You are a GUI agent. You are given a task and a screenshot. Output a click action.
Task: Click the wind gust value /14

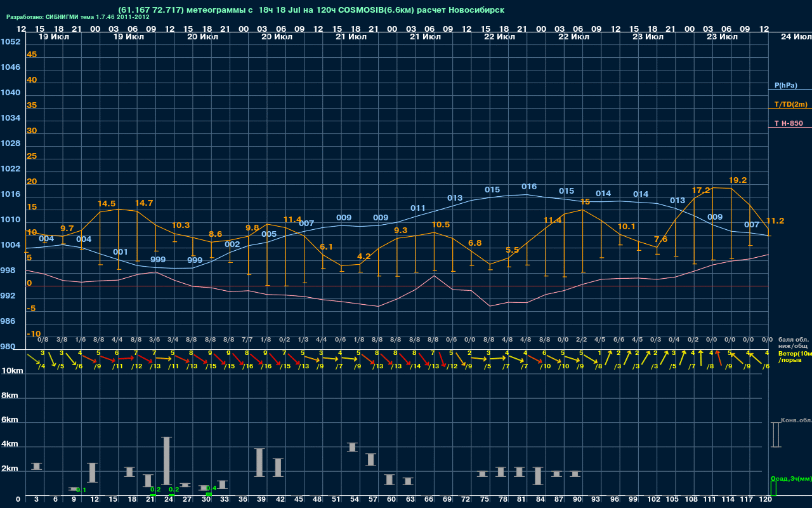point(415,366)
